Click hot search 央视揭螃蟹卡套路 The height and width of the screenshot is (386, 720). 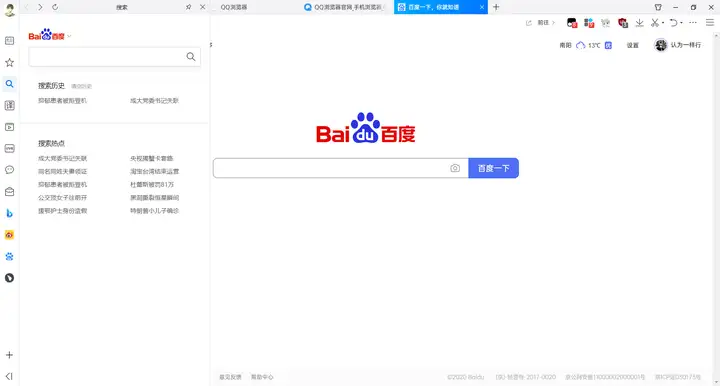click(152, 158)
